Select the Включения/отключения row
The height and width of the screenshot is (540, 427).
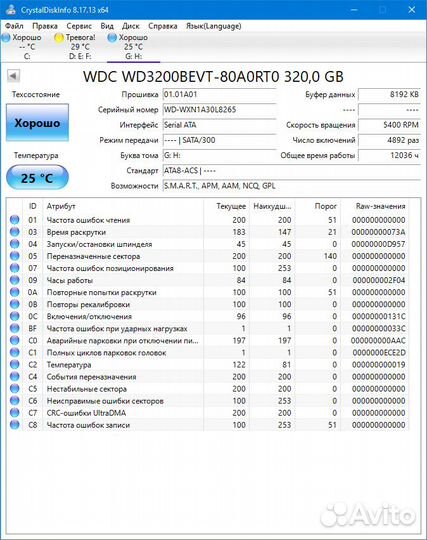click(x=209, y=316)
